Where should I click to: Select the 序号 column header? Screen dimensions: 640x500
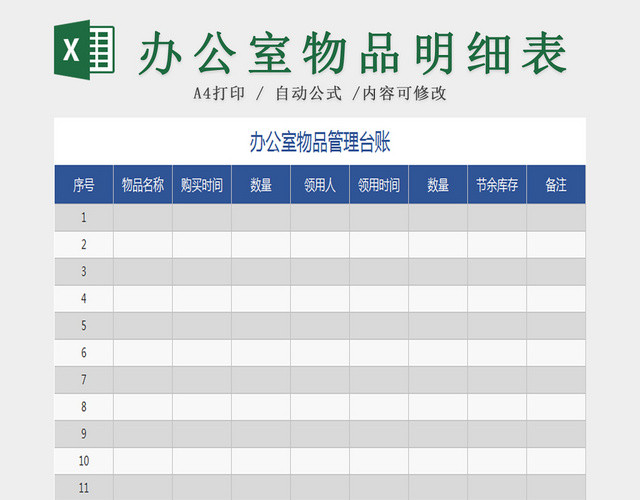(84, 184)
